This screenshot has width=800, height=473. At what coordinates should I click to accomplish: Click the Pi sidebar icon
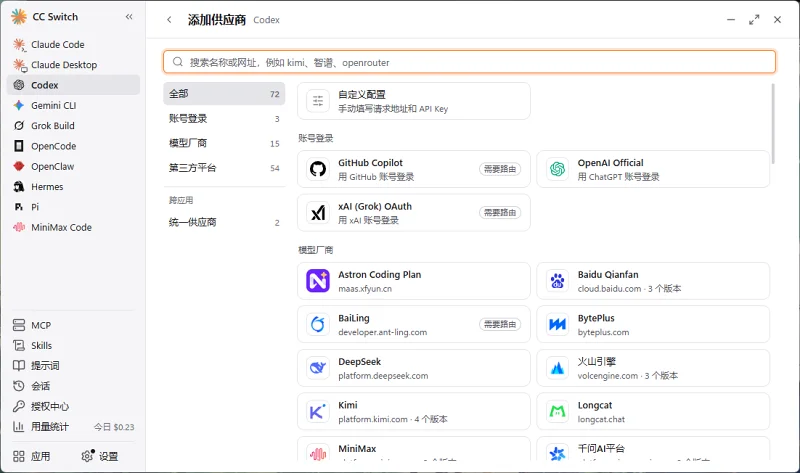19,207
